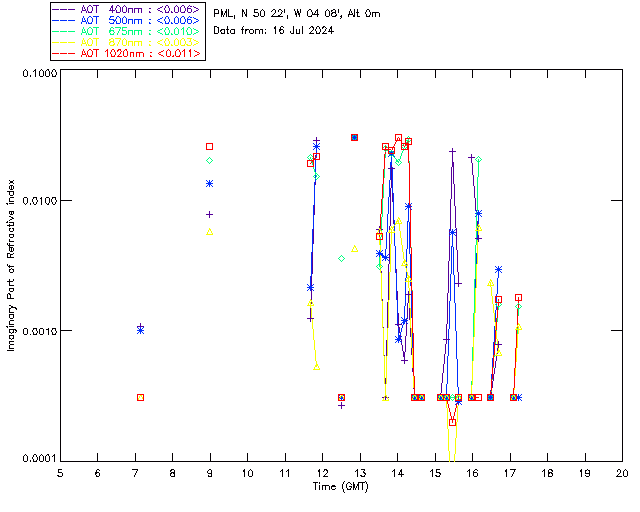Click the x-axis tick label 5
Image resolution: width=640 pixels, height=512 pixels.
click(x=60, y=474)
